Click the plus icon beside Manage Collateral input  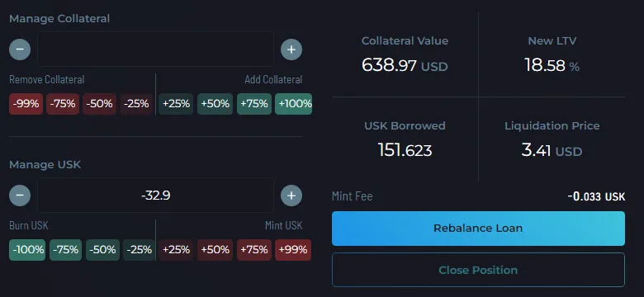click(x=291, y=49)
